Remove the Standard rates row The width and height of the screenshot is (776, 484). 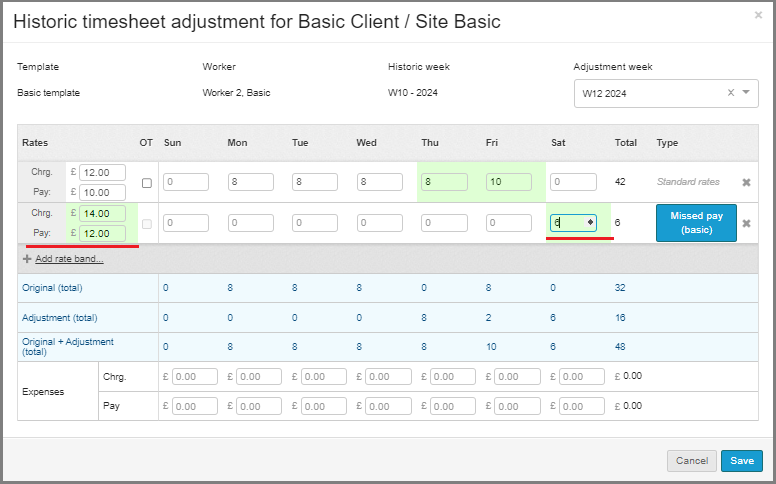pyautogui.click(x=746, y=183)
